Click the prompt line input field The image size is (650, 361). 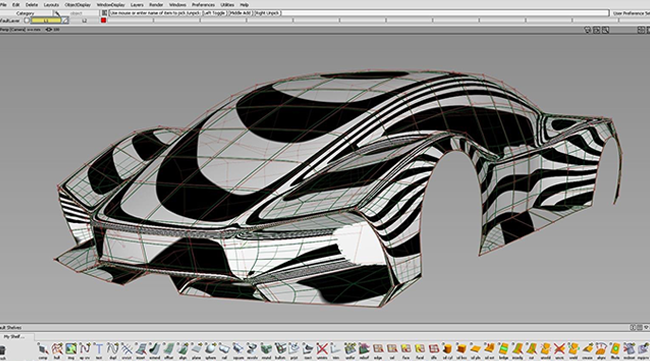point(444,13)
